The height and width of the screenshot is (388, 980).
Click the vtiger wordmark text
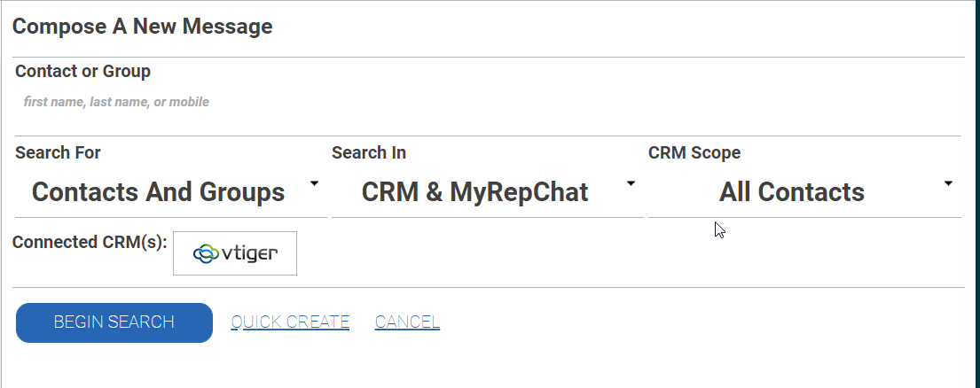248,254
